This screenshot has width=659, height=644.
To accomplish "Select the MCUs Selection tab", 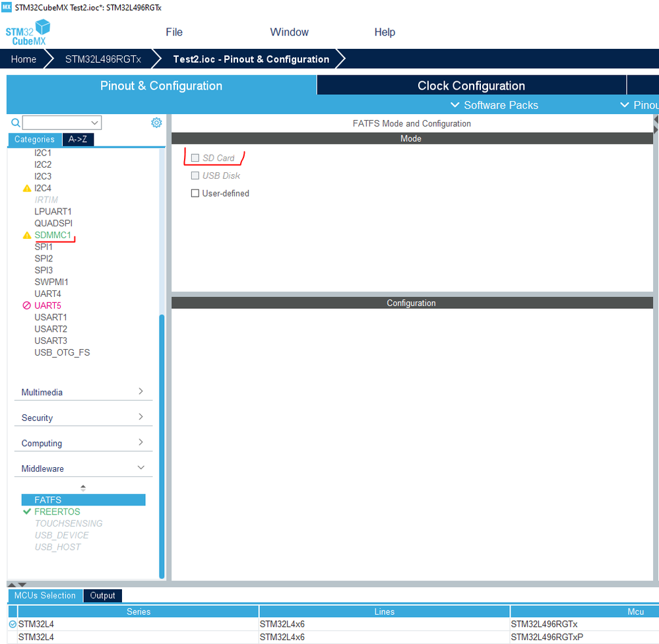I will tap(45, 595).
